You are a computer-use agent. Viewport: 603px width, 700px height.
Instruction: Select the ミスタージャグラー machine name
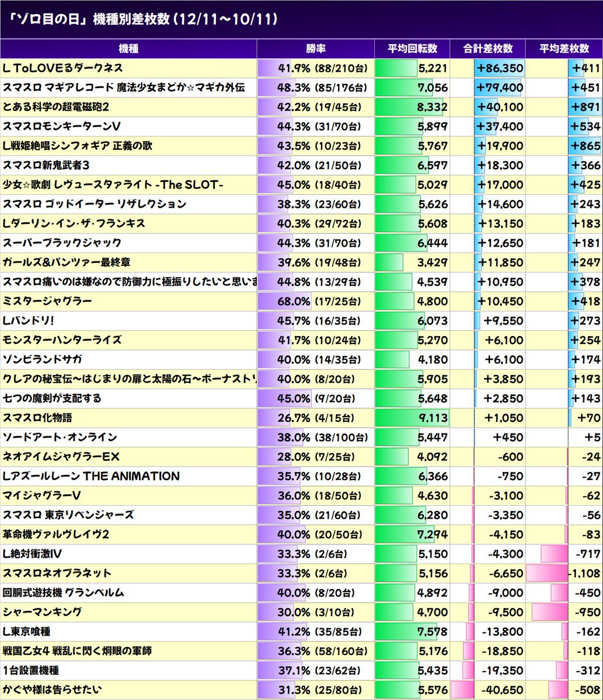pyautogui.click(x=47, y=302)
